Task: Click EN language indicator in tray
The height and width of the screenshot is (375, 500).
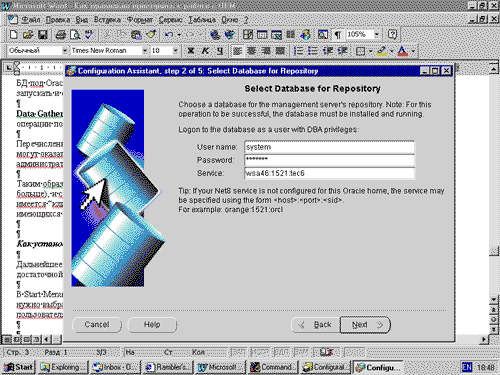Action: click(467, 367)
